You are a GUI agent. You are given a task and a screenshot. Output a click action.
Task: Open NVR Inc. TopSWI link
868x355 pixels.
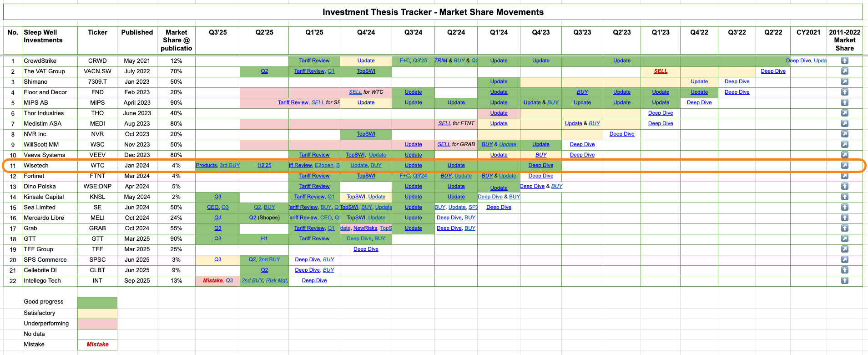(x=366, y=134)
